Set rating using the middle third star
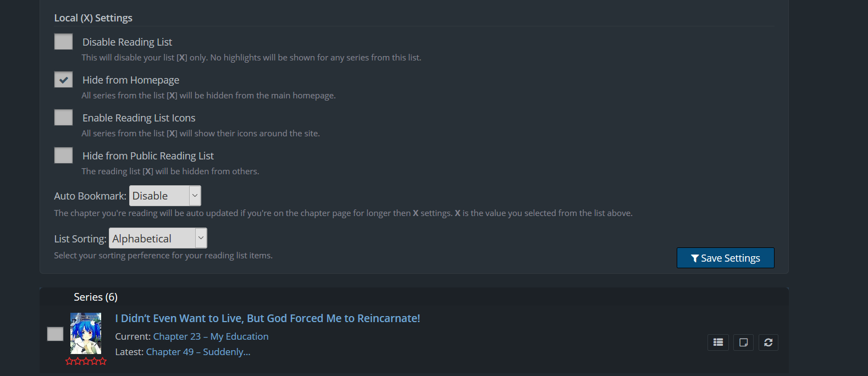Screen dimensions: 868x376 coord(86,361)
